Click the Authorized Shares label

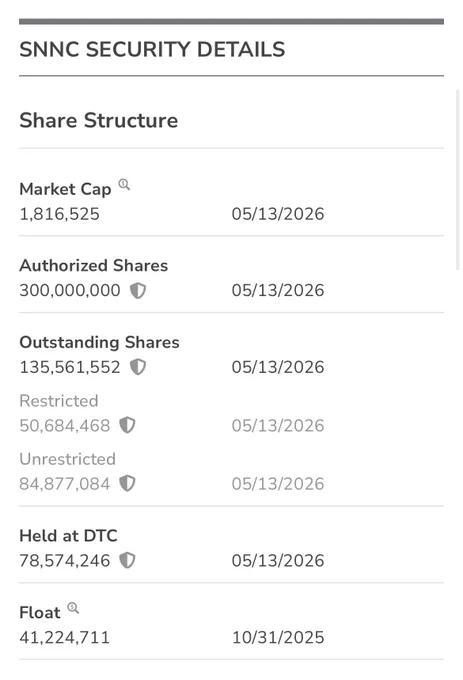94,265
